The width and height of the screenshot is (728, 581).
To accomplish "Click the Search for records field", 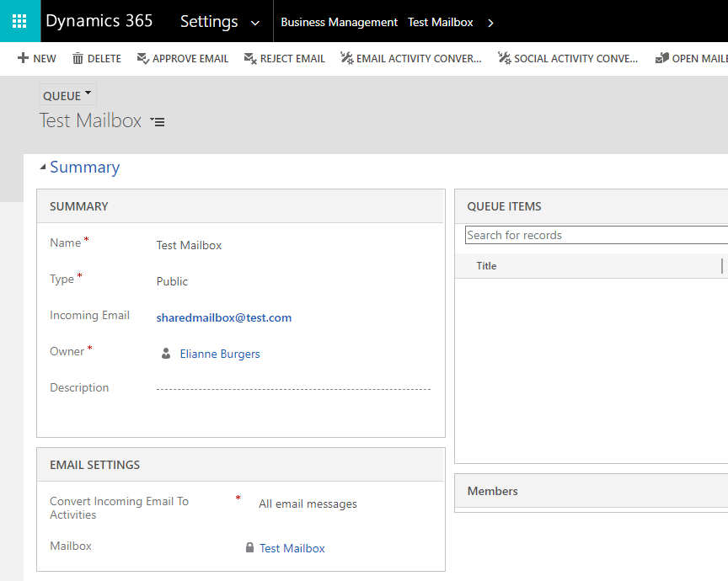I will 597,235.
